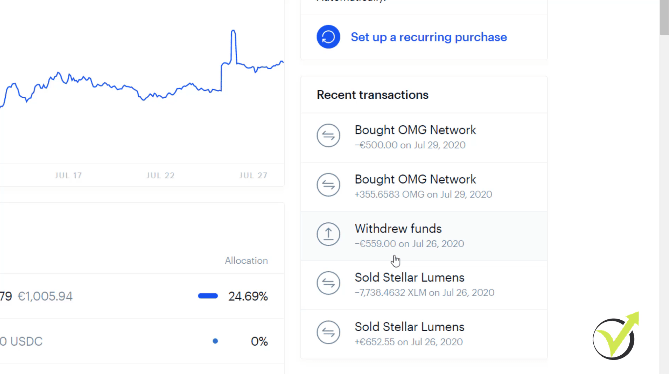The height and width of the screenshot is (374, 669).
Task: Click swap icon beside +€652.55 Stellar sale
Action: 328,332
